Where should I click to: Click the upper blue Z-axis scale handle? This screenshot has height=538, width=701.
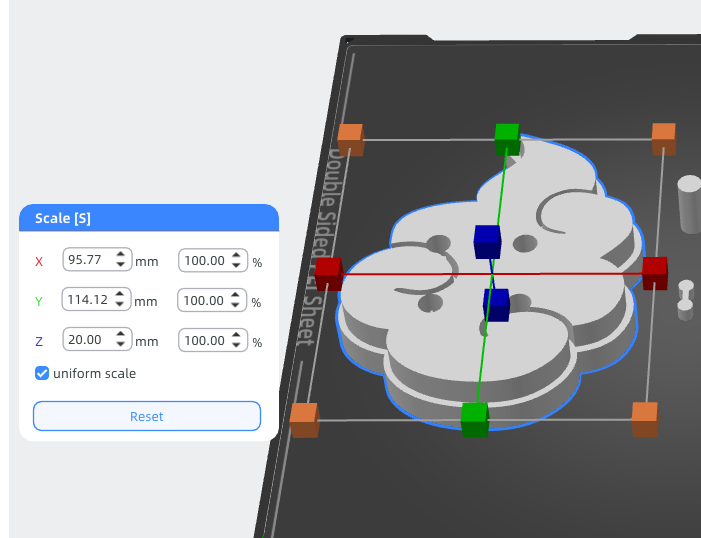[487, 242]
